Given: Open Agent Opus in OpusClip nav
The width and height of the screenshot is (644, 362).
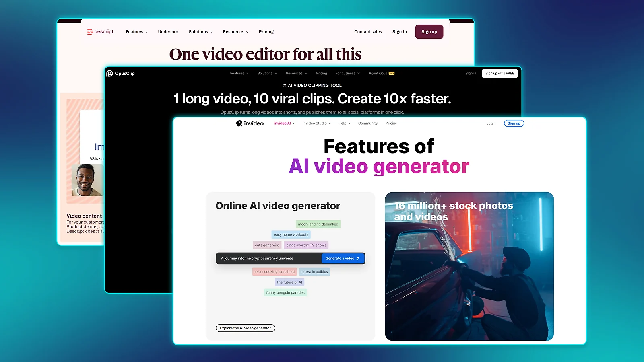Looking at the screenshot, I should [382, 74].
